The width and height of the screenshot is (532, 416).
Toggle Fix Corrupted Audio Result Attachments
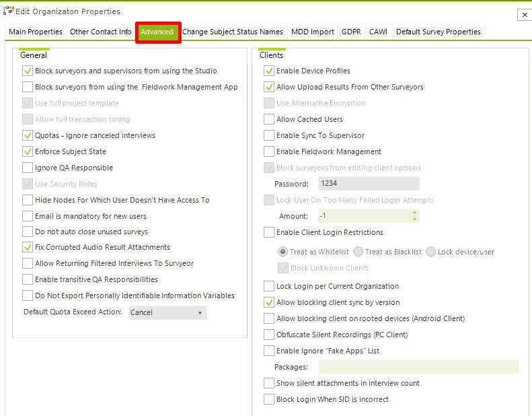[28, 247]
